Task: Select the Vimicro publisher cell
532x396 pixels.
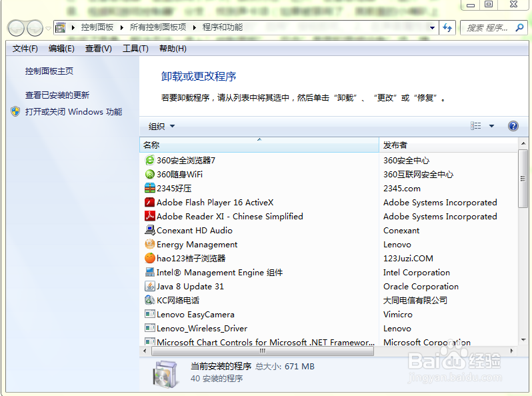Action: click(397, 314)
